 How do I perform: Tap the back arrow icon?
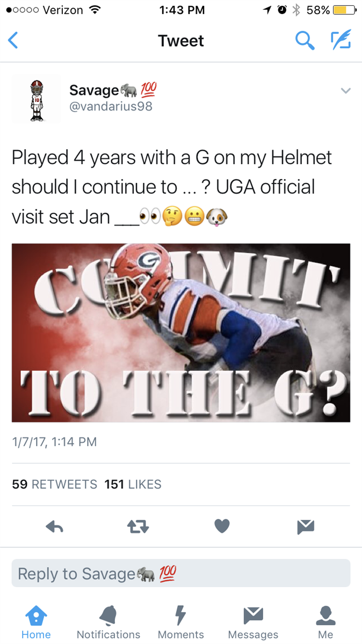[x=13, y=41]
